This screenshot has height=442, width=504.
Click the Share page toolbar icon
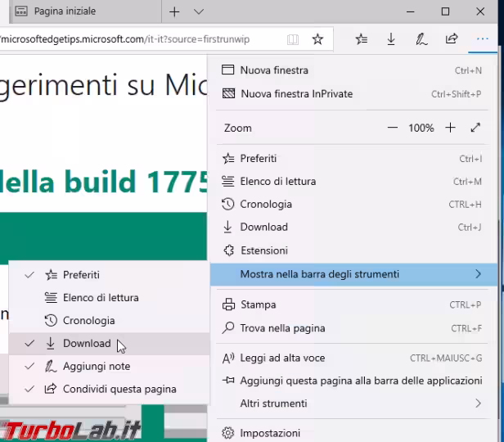451,38
